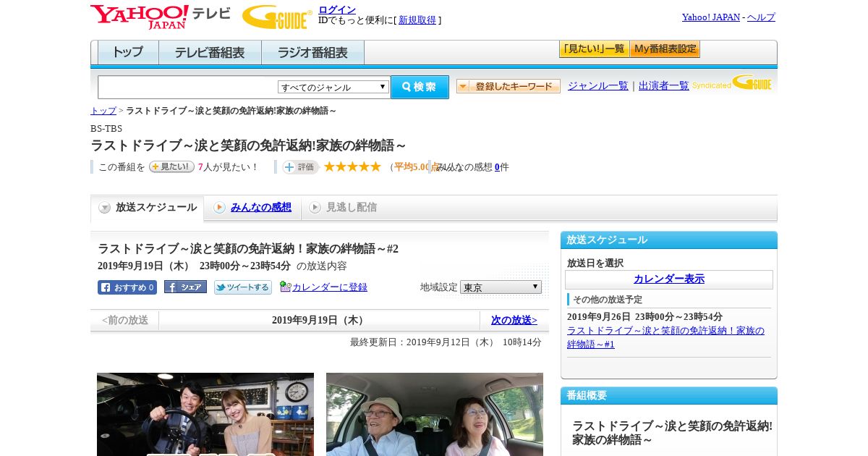Click the BS-TBS channel label
Viewport: 868px width, 456px height.
(106, 129)
